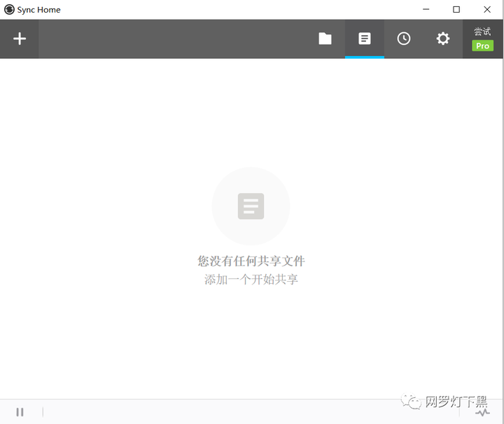Screen dimensions: 504x424
Task: Click the text '添加一个开始共享'
Action: coord(251,279)
